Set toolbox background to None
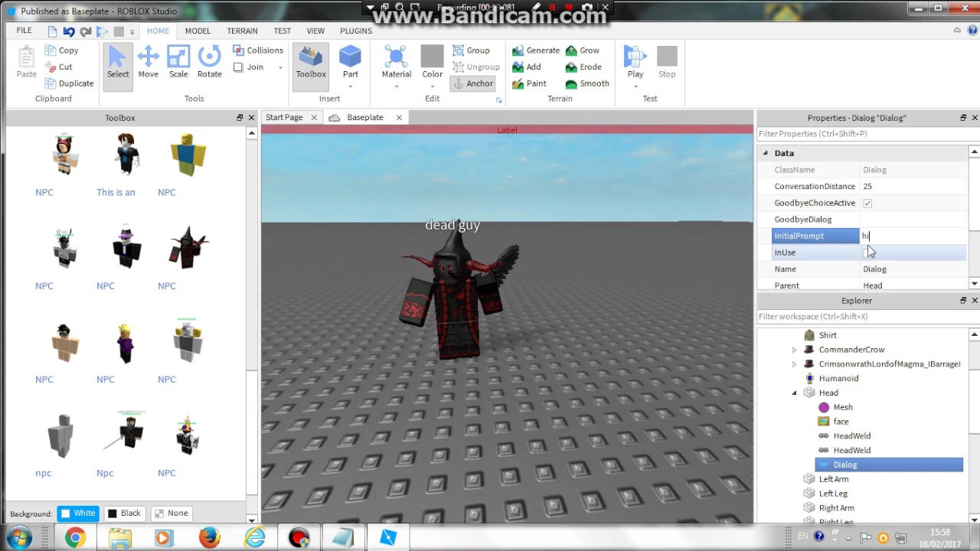The image size is (980, 551). coord(170,514)
